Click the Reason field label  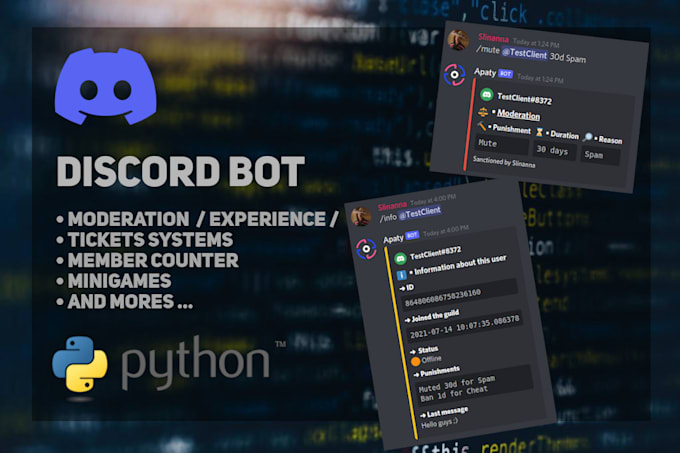[x=610, y=140]
